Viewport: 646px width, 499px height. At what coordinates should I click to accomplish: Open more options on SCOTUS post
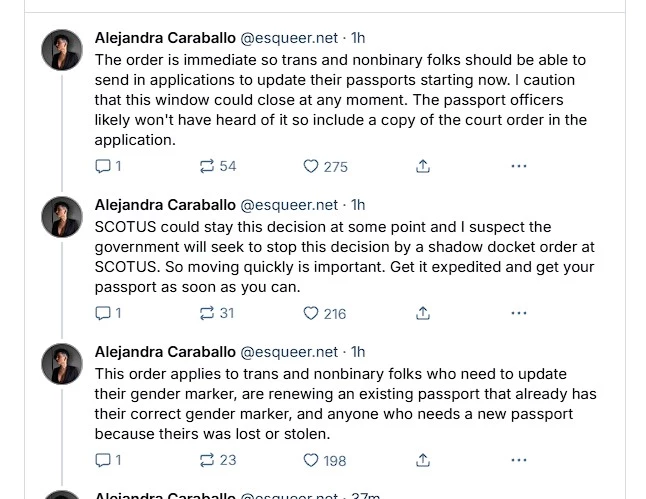pyautogui.click(x=518, y=313)
